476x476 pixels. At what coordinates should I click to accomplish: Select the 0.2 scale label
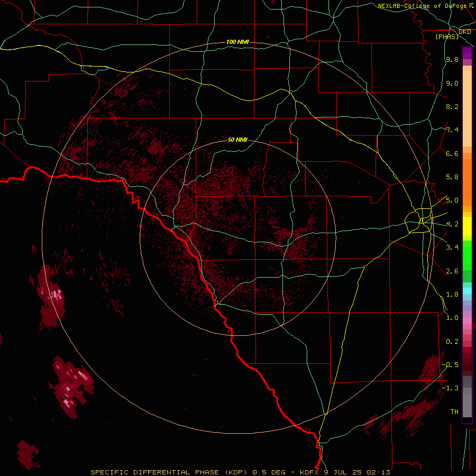(452, 342)
